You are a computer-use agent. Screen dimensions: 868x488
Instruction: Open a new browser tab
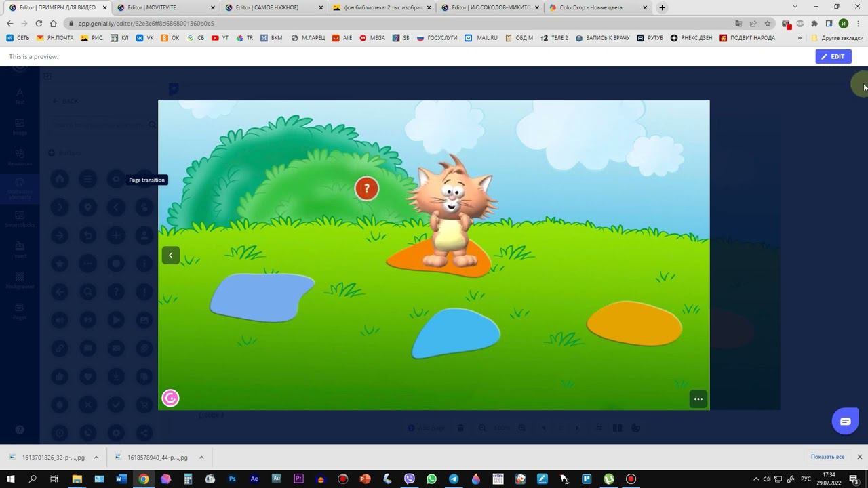pos(662,7)
